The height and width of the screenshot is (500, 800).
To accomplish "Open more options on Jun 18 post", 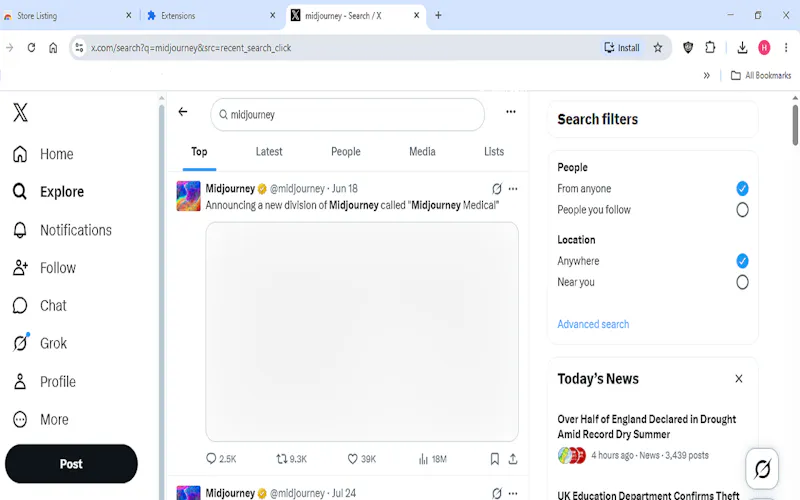I will click(x=513, y=189).
